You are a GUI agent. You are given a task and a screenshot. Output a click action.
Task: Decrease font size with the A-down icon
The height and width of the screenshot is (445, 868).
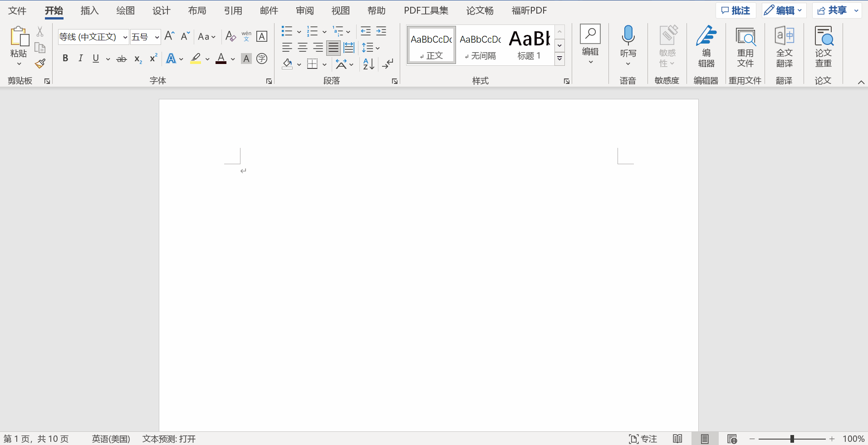pos(185,36)
